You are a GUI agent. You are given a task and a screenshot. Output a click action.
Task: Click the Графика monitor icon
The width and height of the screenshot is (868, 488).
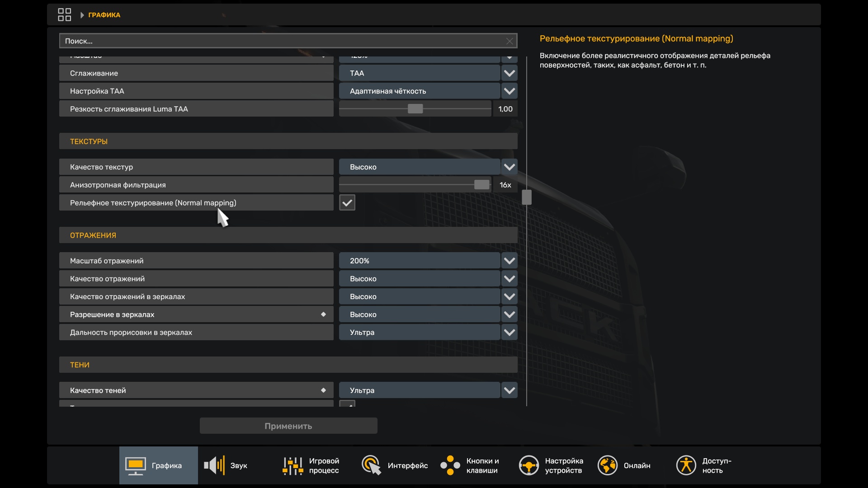[136, 465]
